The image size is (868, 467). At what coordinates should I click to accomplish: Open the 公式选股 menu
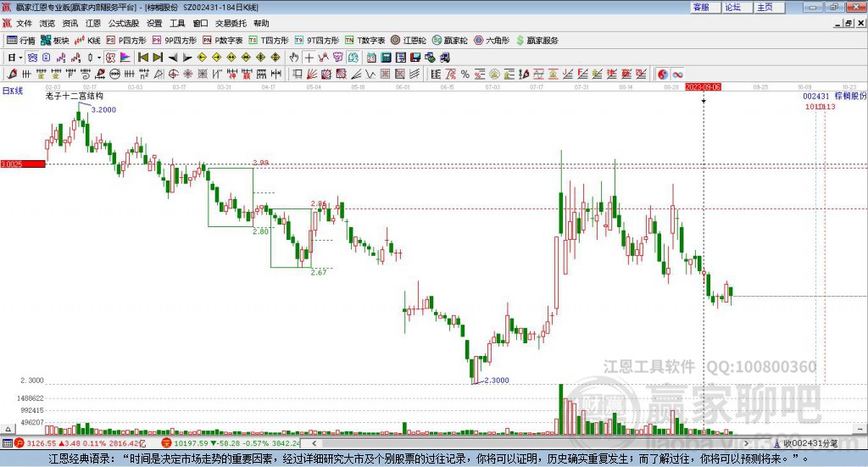(124, 23)
